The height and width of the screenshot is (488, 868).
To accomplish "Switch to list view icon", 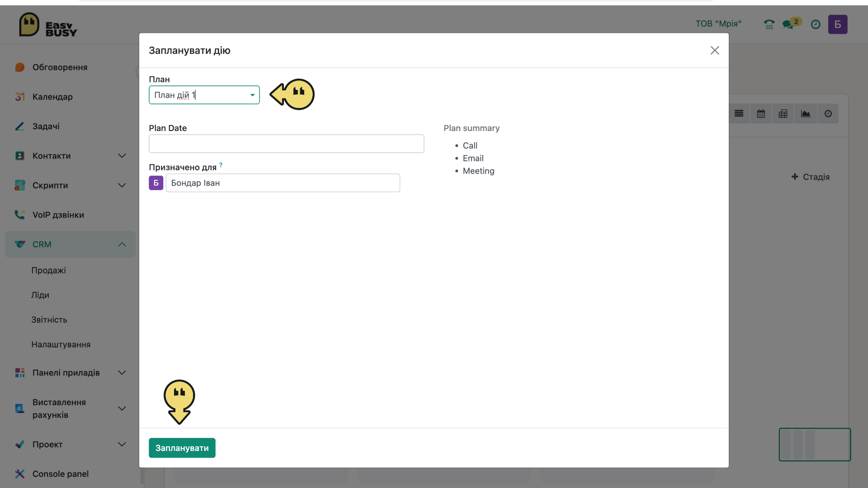I will point(739,113).
